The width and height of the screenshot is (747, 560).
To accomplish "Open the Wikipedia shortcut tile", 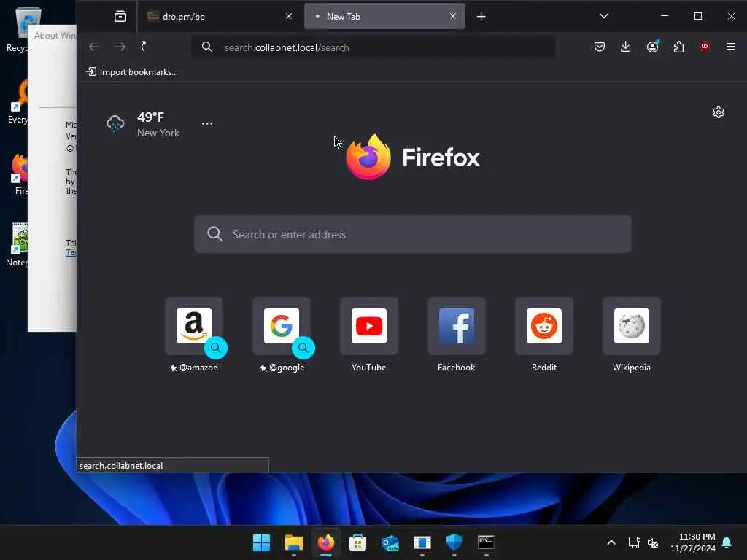I will pos(631,334).
